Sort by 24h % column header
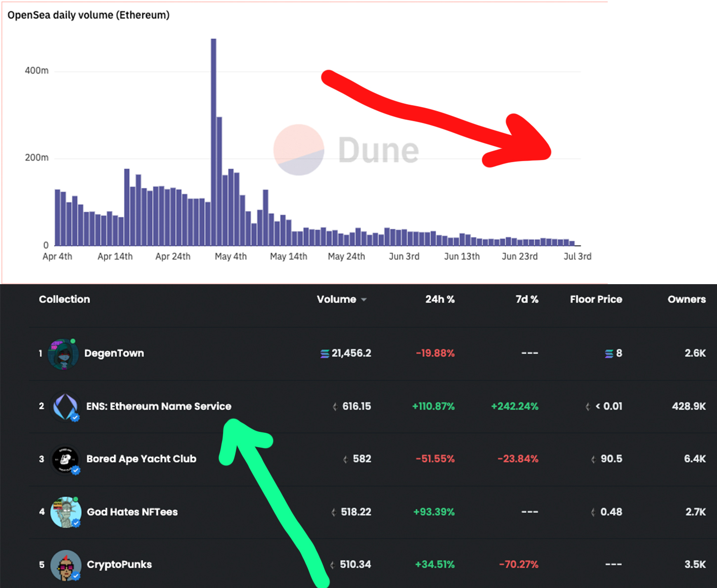This screenshot has width=717, height=588. coord(440,299)
